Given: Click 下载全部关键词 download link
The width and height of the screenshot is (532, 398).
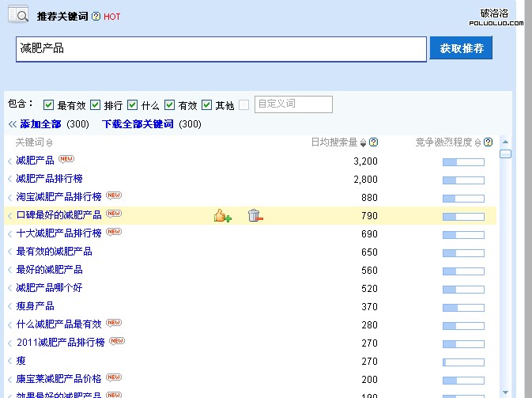Looking at the screenshot, I should pyautogui.click(x=138, y=124).
